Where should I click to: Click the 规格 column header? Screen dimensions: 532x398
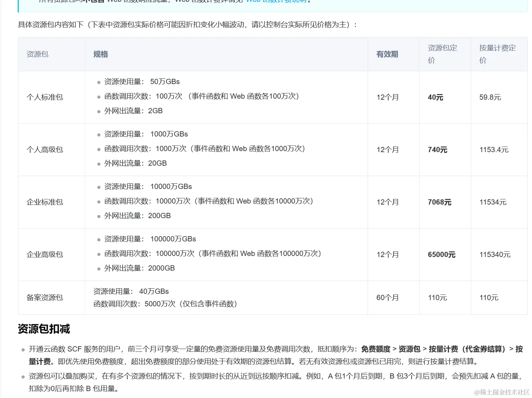click(x=100, y=54)
